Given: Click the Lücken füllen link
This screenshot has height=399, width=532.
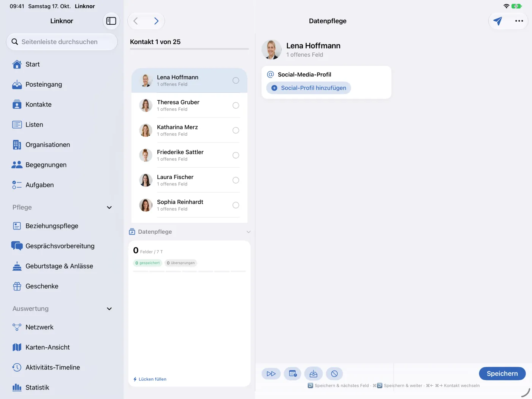Looking at the screenshot, I should pyautogui.click(x=150, y=379).
